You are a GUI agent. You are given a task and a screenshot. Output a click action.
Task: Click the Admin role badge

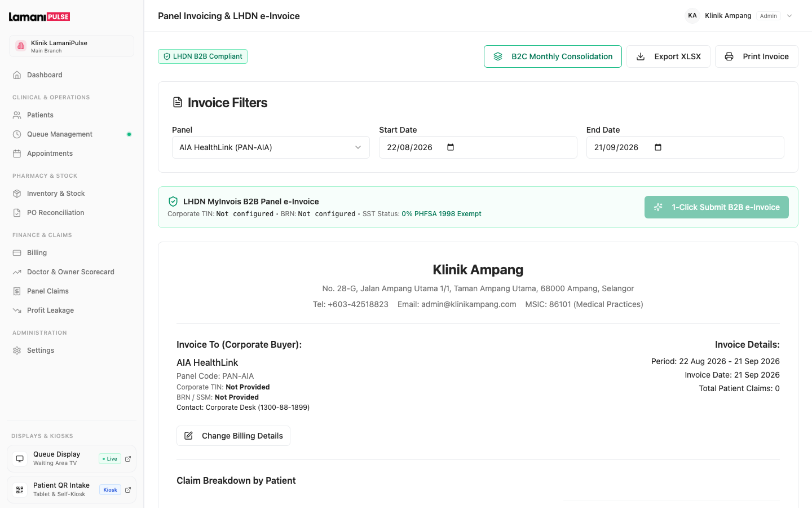tap(769, 16)
